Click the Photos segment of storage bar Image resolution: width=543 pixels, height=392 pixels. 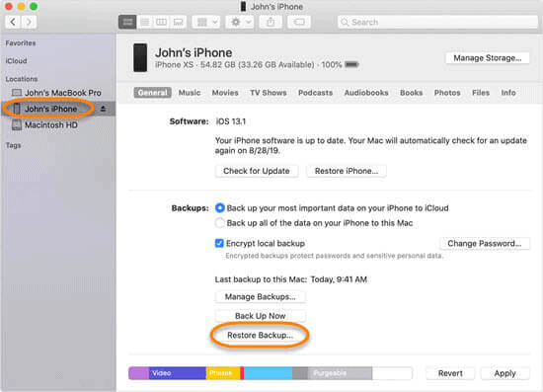223,373
